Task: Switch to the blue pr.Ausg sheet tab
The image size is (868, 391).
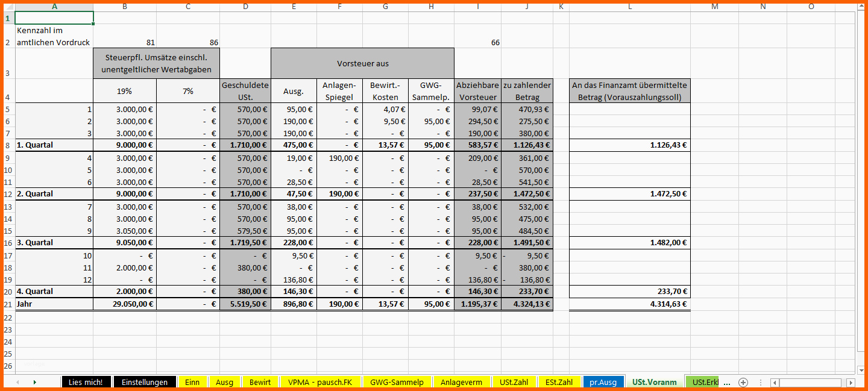Action: point(603,382)
